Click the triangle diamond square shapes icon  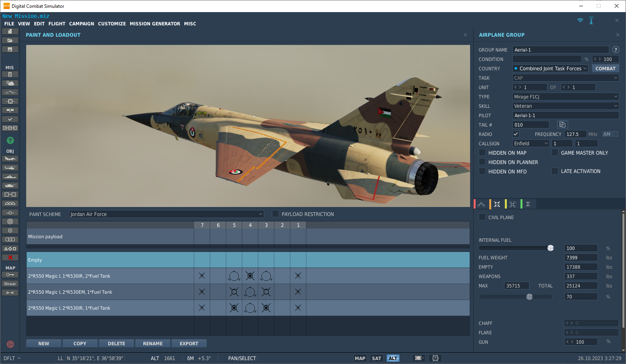point(10,248)
